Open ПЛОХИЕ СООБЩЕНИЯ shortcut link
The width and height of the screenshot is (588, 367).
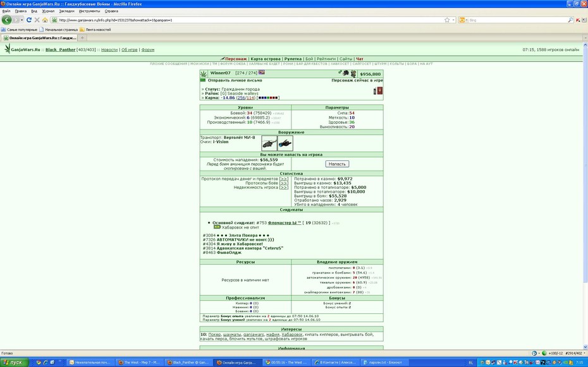click(168, 64)
